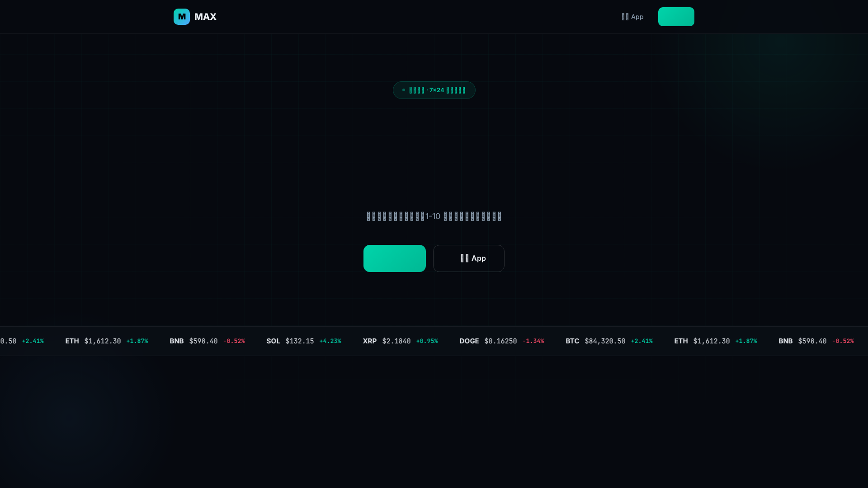This screenshot has height=488, width=868.
Task: Click the green button in the header
Action: [676, 17]
